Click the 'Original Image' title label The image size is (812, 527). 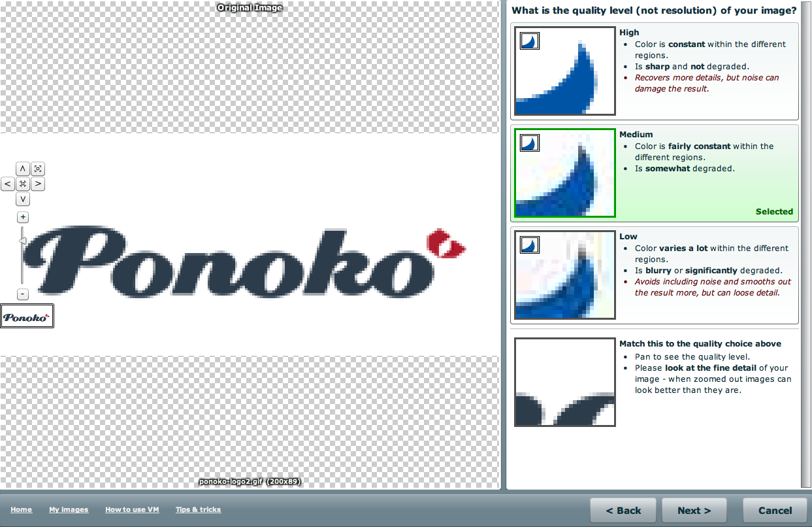click(x=250, y=8)
